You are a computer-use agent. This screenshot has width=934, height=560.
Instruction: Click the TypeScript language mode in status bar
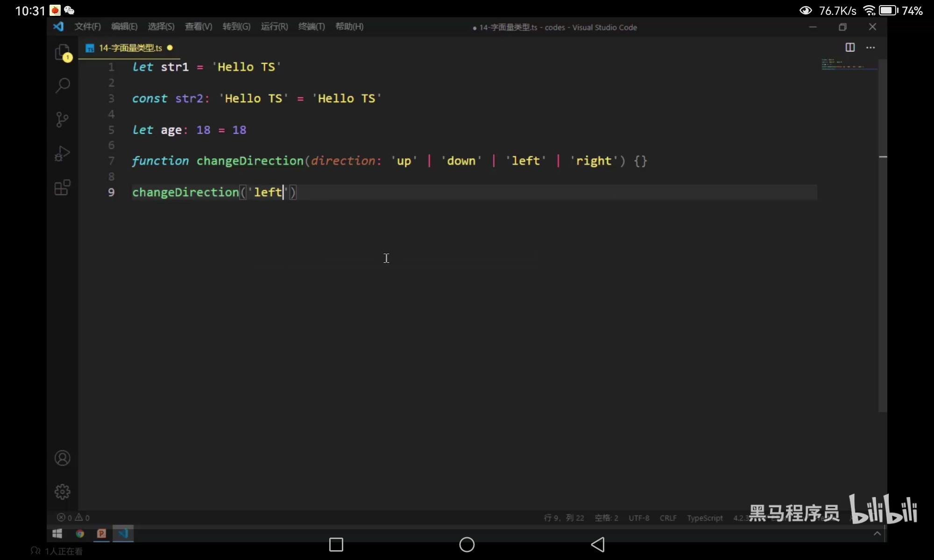[x=704, y=518]
